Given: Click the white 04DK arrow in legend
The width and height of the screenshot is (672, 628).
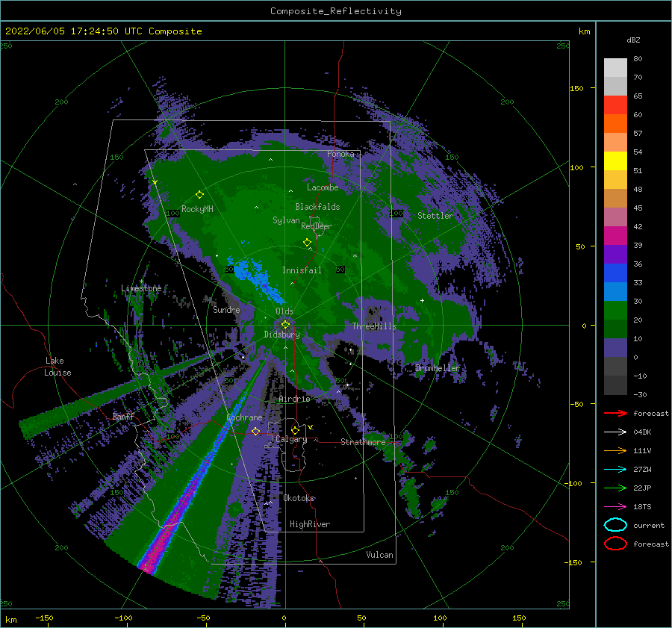Looking at the screenshot, I should tap(615, 432).
